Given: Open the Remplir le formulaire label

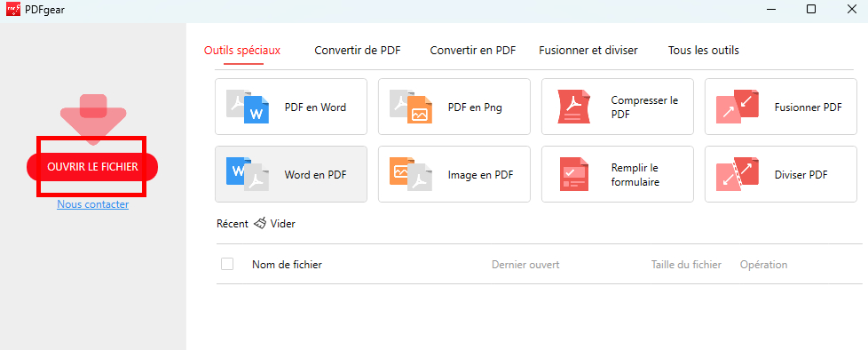Looking at the screenshot, I should pyautogui.click(x=635, y=175).
